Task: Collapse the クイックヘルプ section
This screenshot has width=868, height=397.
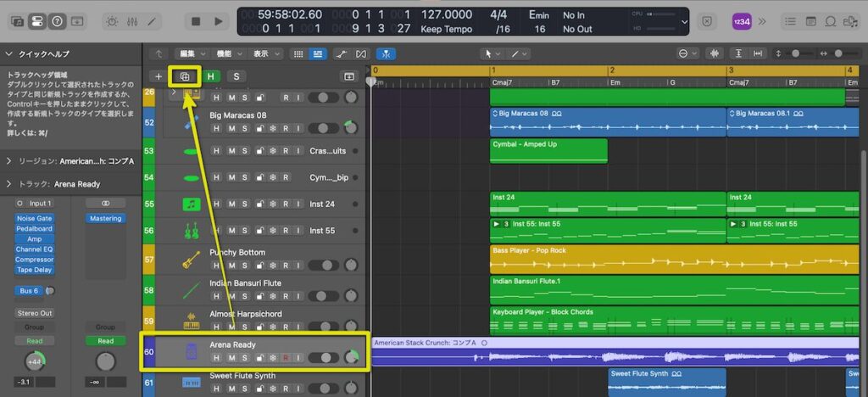Action: coord(8,53)
